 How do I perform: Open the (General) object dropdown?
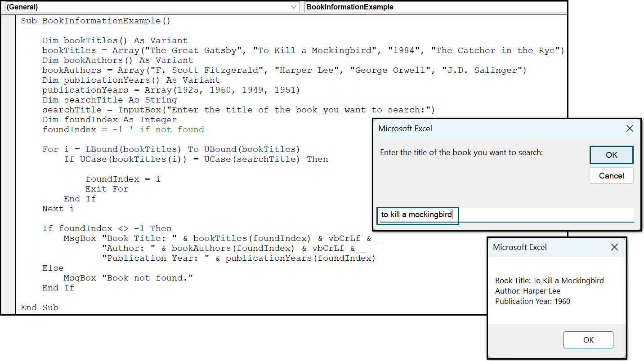click(152, 7)
